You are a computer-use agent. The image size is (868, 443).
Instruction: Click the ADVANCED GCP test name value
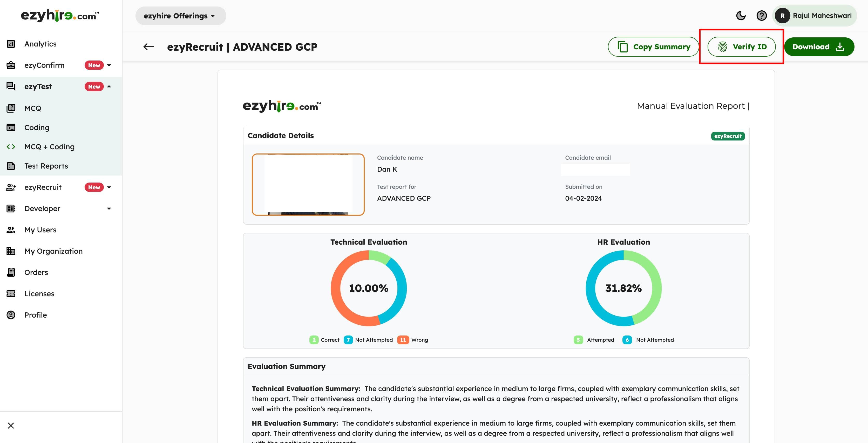404,198
